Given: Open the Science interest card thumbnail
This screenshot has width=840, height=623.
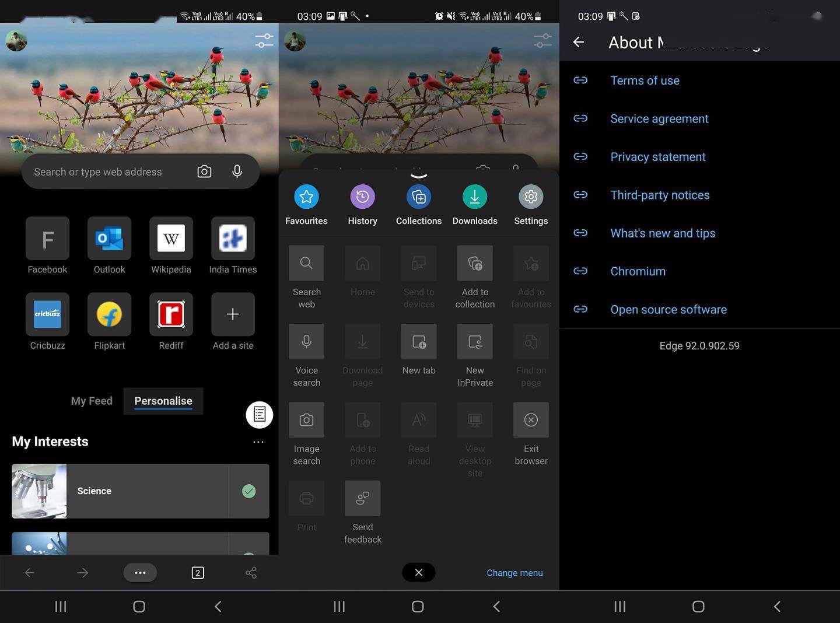Looking at the screenshot, I should pyautogui.click(x=39, y=491).
